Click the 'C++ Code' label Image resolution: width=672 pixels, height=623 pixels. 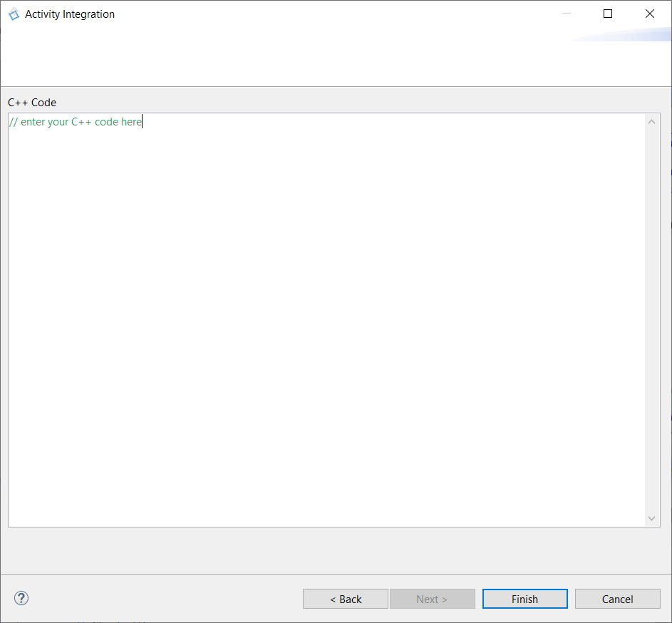[x=32, y=103]
